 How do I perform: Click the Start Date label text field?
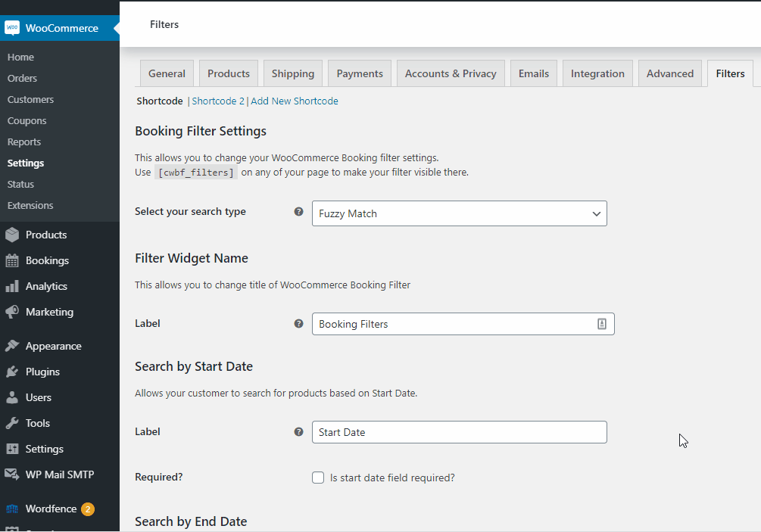(x=459, y=432)
